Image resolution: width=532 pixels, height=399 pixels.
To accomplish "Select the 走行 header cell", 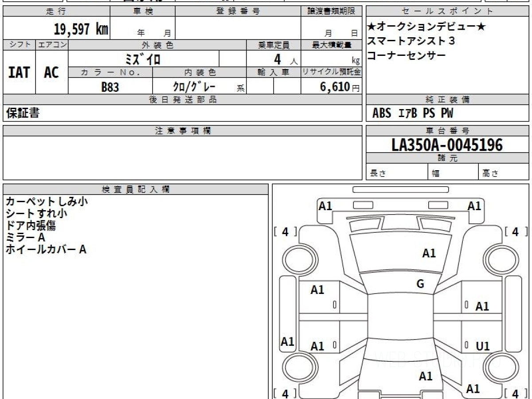I will point(56,11).
